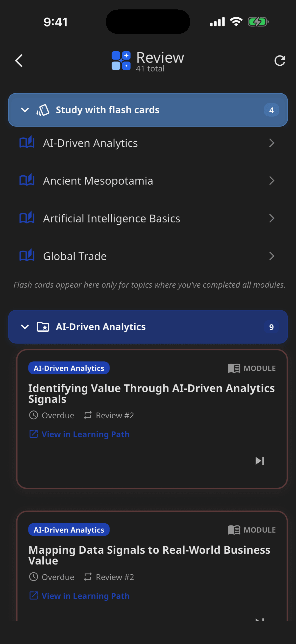Tap the 9 count badge on AI-Driven Analytics
Image resolution: width=296 pixels, height=644 pixels.
271,327
